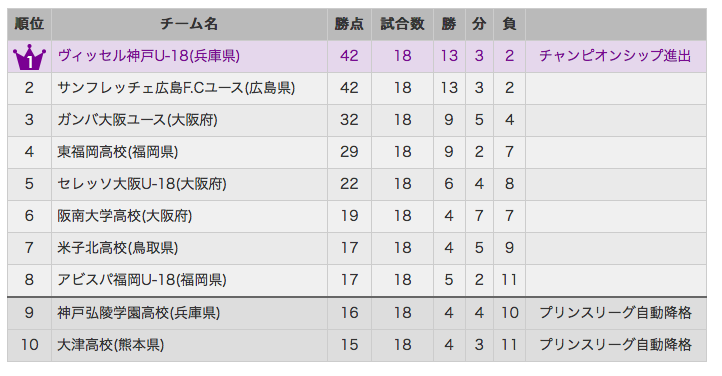The height and width of the screenshot is (376, 722).
Task: Select ヴィッセル神戸U-18(兵庫県) team name
Action: (149, 56)
